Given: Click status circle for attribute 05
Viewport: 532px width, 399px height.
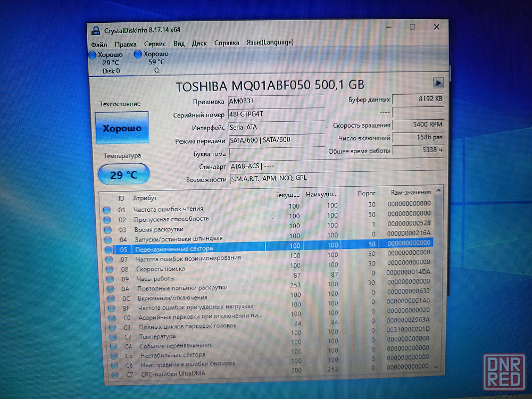Looking at the screenshot, I should click(x=109, y=250).
